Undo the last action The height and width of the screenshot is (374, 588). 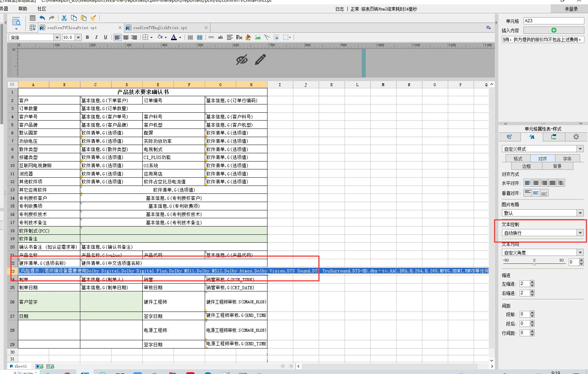pyautogui.click(x=42, y=18)
